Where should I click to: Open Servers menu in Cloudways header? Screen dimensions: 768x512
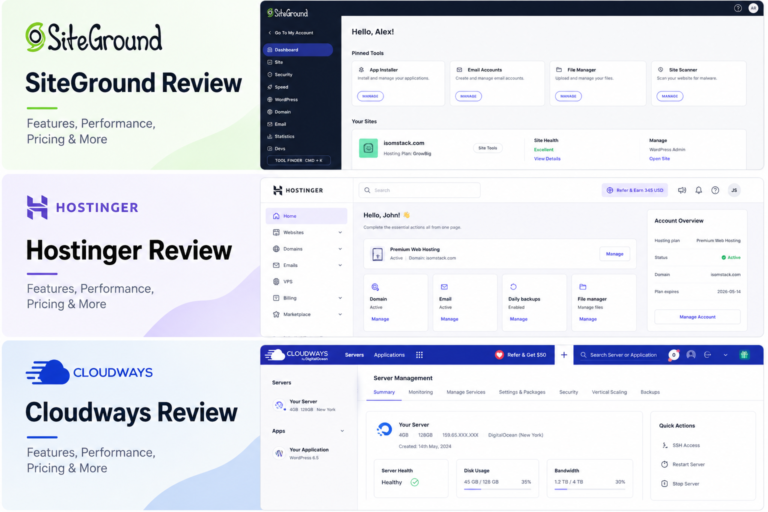point(354,355)
